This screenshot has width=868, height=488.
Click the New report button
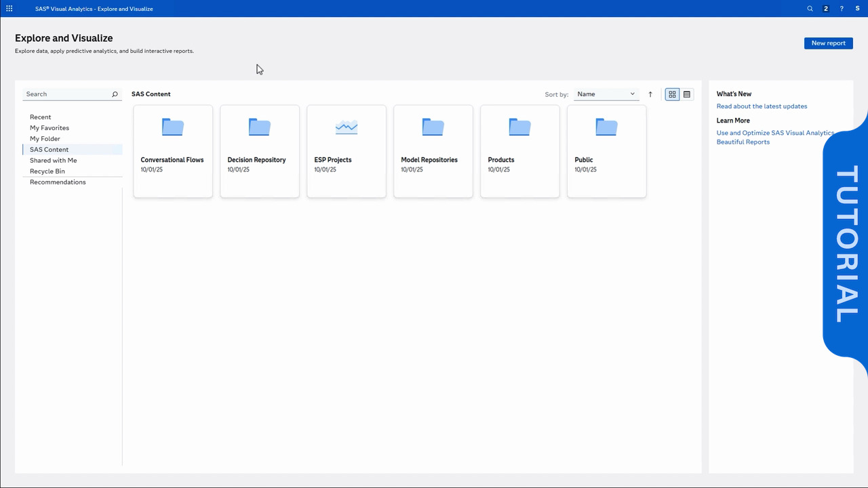coord(828,43)
